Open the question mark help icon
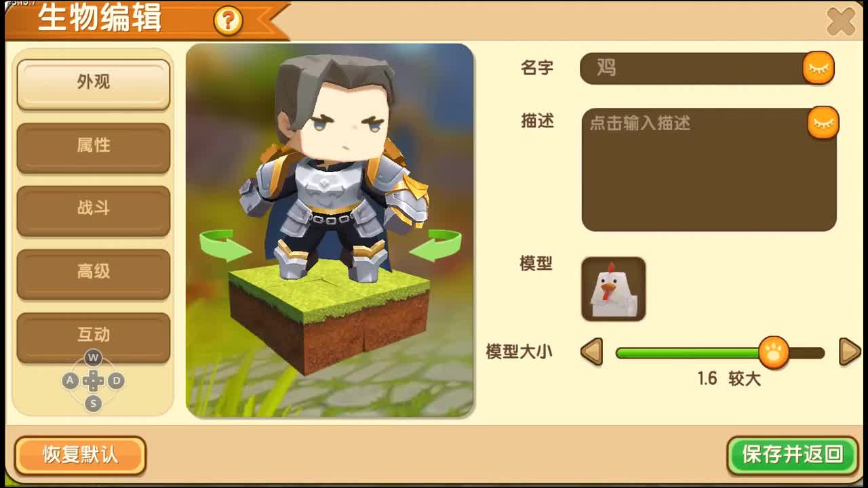Image resolution: width=868 pixels, height=488 pixels. [228, 21]
